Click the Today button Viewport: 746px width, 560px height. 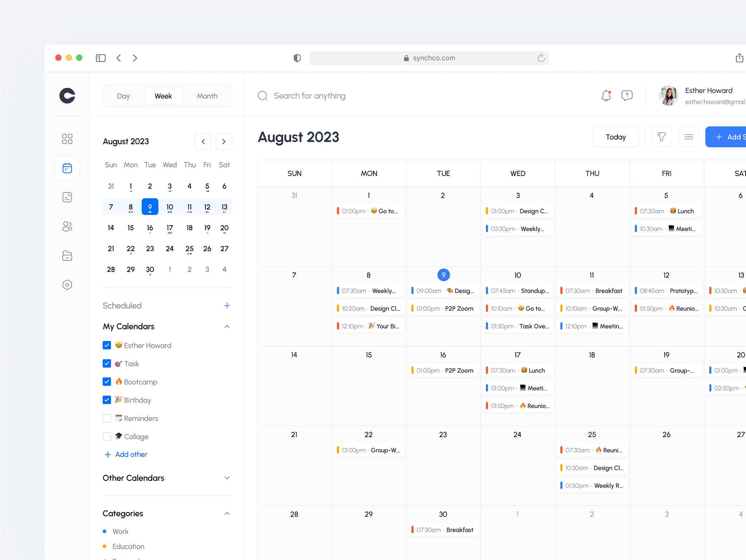[616, 137]
